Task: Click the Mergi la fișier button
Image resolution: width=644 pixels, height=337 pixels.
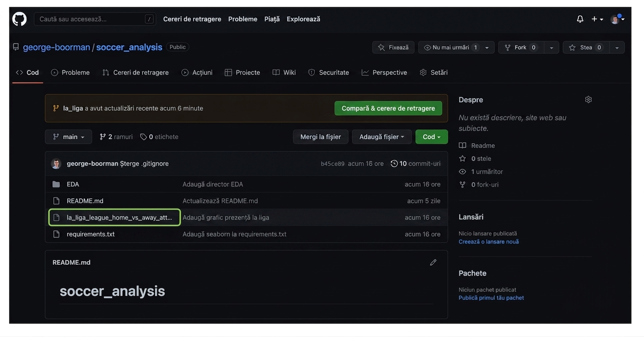Action: click(321, 137)
